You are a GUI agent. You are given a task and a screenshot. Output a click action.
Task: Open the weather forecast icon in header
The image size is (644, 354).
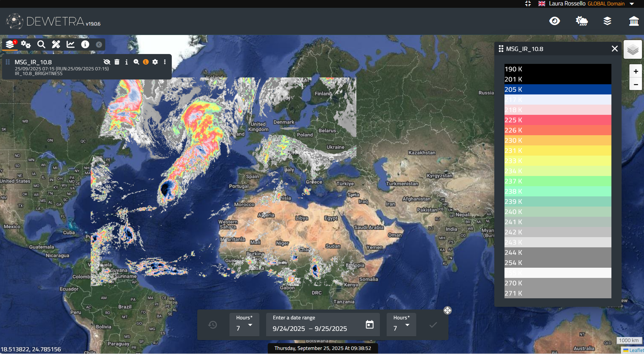[x=582, y=21]
